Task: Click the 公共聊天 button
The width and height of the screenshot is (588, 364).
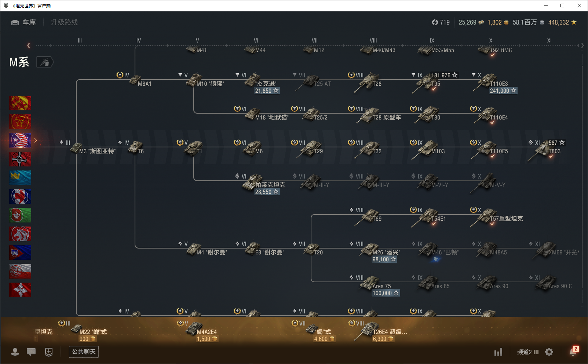Action: click(84, 352)
